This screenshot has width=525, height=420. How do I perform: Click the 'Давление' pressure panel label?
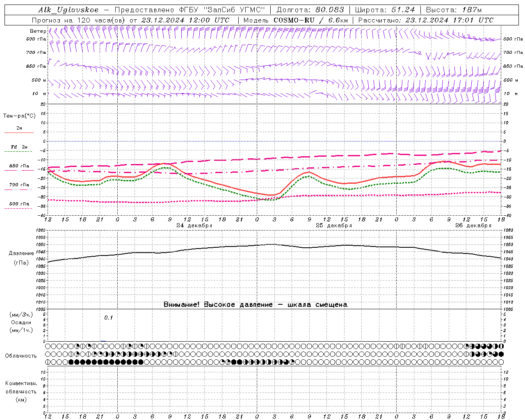click(21, 253)
